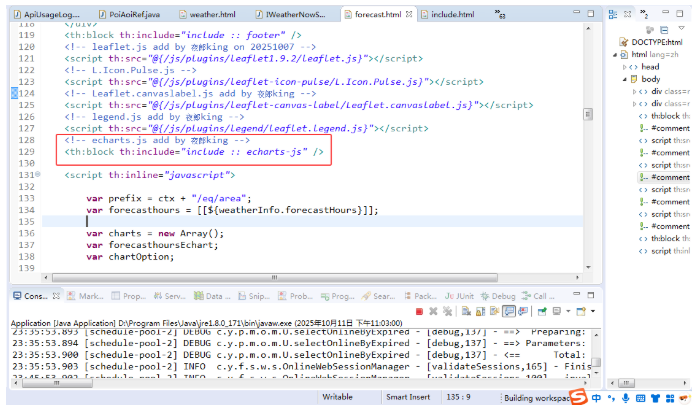Click the 135 : 9 cursor position indicator
Image resolution: width=698 pixels, height=419 pixels.
coord(459,397)
